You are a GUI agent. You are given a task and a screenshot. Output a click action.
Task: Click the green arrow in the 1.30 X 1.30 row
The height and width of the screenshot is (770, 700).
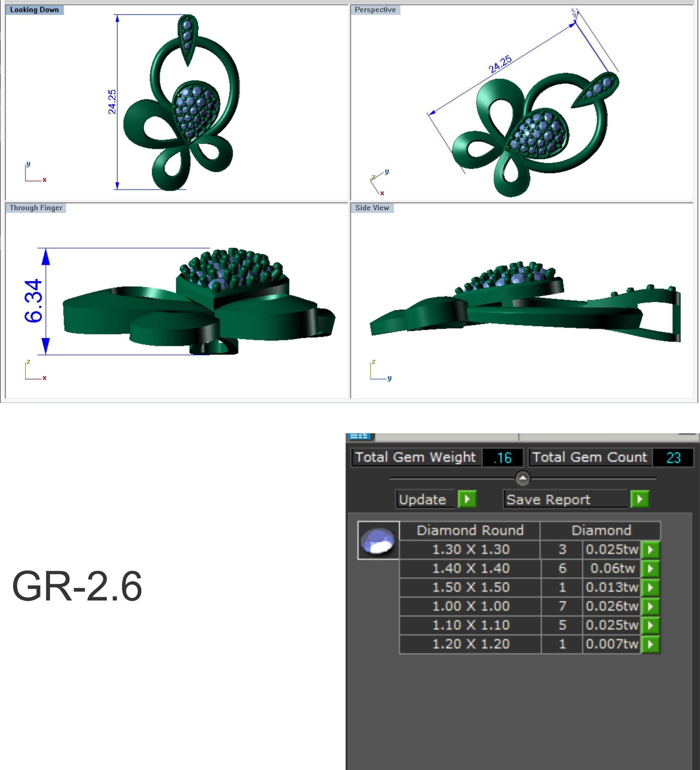(651, 550)
